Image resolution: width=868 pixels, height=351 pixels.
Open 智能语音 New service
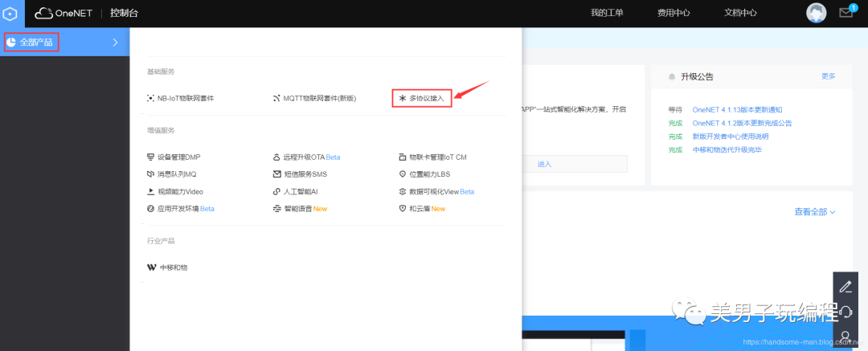pyautogui.click(x=305, y=209)
